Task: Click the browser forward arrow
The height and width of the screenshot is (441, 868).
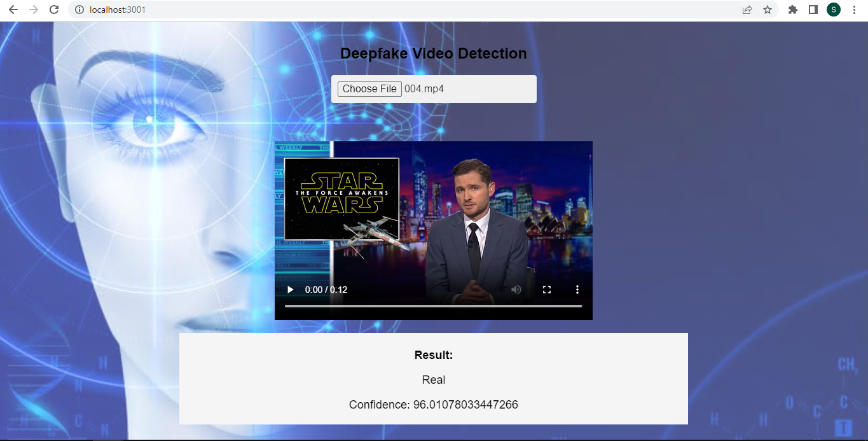Action: pos(33,10)
